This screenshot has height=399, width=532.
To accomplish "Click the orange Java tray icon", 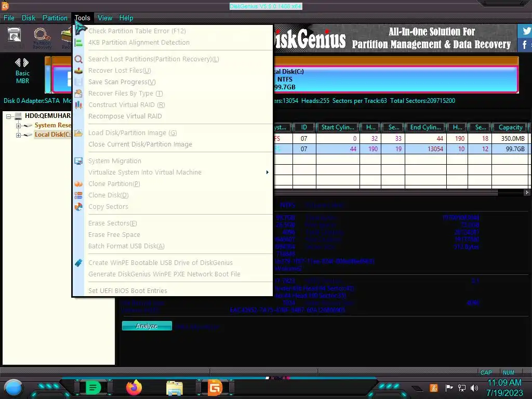I will pyautogui.click(x=434, y=388).
